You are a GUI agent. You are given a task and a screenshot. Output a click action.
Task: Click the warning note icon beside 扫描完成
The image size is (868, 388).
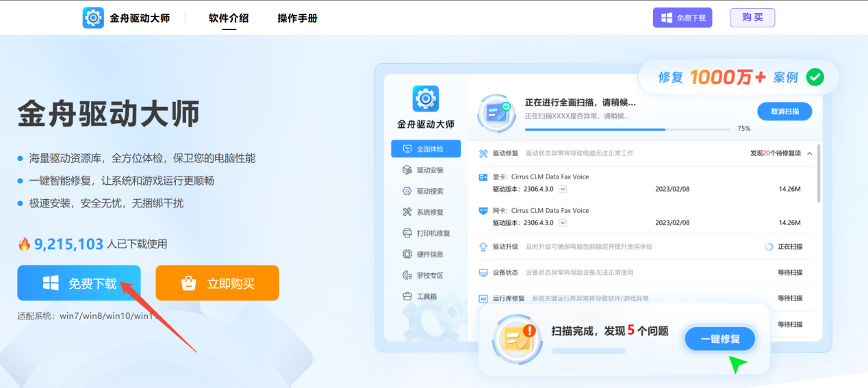517,339
